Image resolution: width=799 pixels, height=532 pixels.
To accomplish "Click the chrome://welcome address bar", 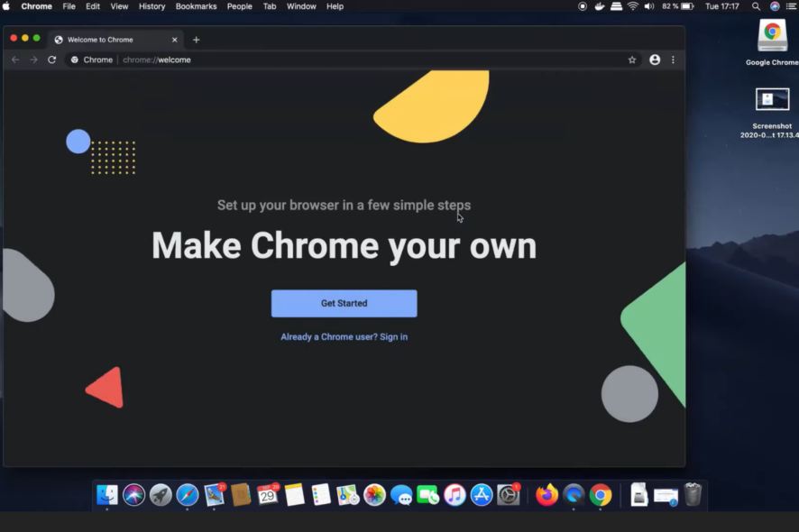I will [352, 60].
